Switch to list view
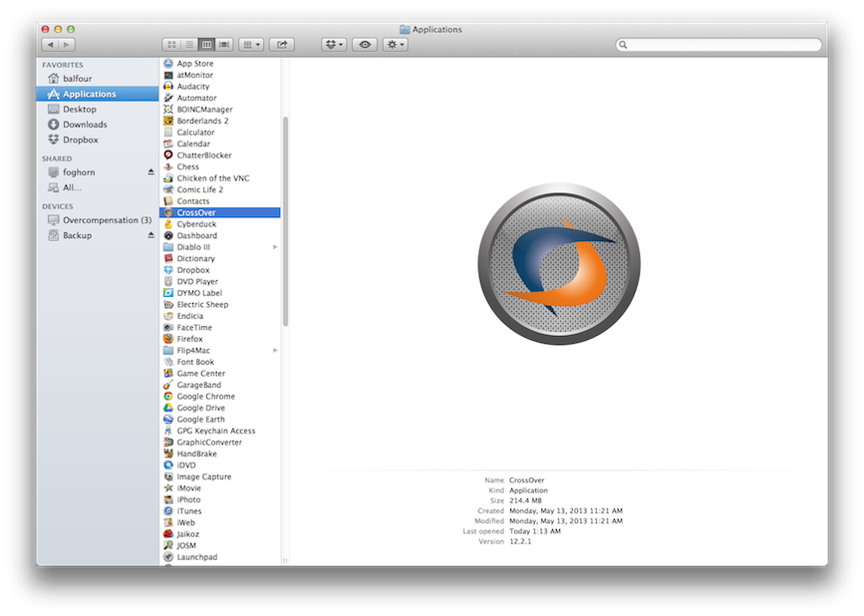 click(x=189, y=45)
